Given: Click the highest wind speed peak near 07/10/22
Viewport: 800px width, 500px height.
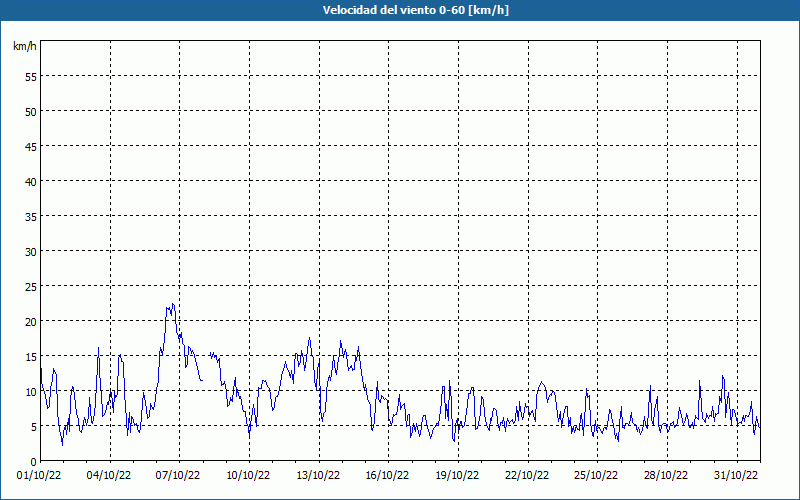Looking at the screenshot, I should 173,305.
